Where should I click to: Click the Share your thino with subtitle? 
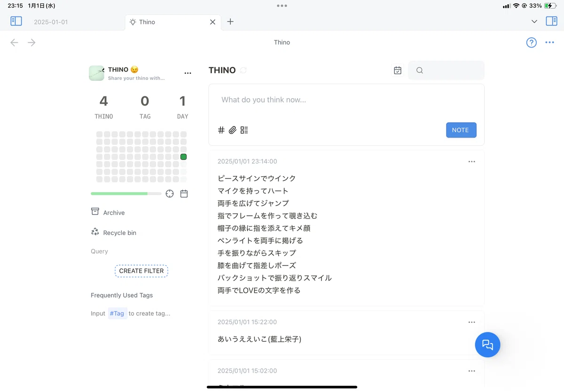pos(136,78)
